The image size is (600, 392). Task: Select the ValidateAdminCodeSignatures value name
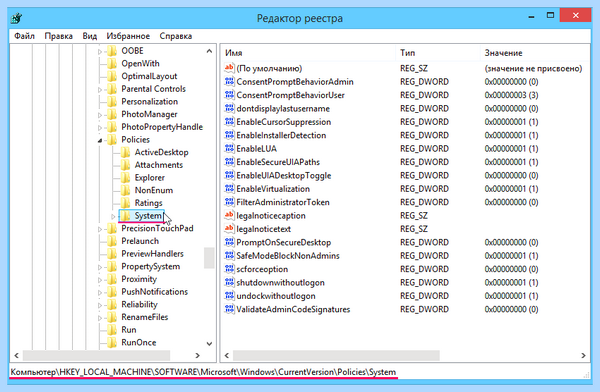pos(293,309)
